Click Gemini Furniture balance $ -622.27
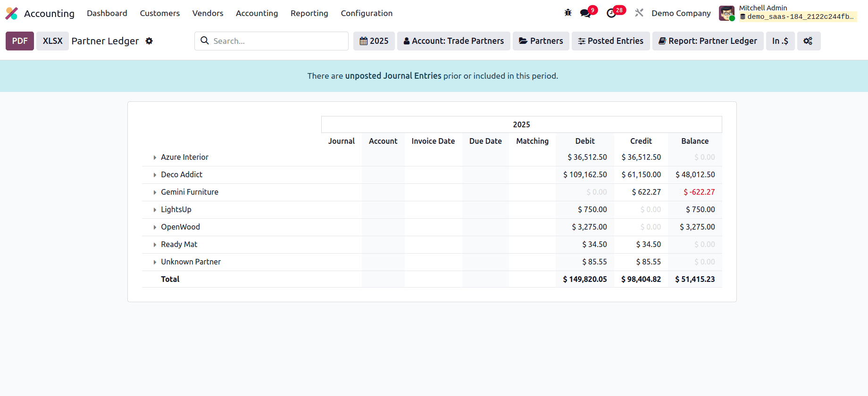868x396 pixels. [x=699, y=192]
